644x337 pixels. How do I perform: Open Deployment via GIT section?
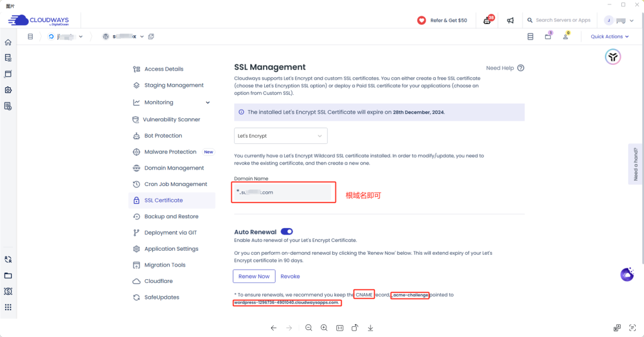click(172, 233)
